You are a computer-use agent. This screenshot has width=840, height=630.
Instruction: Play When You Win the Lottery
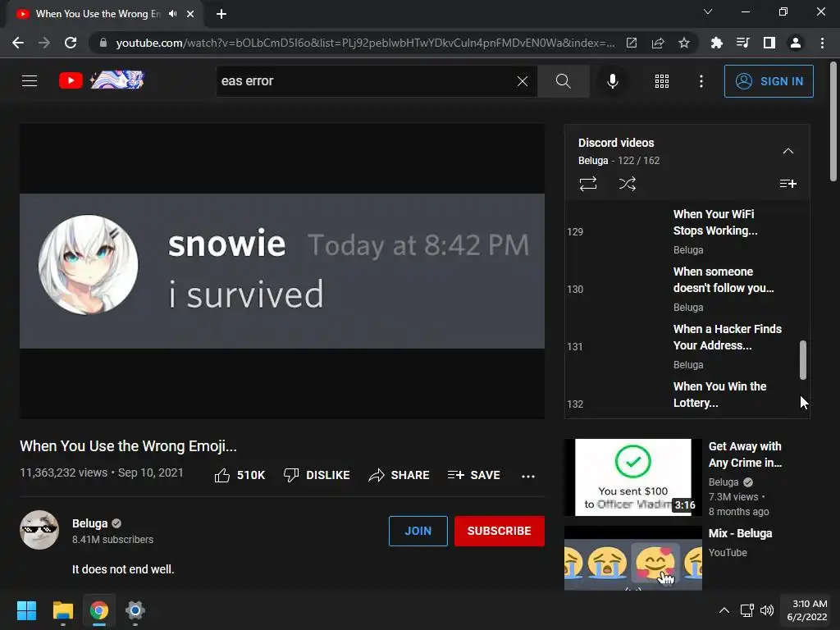(685, 398)
